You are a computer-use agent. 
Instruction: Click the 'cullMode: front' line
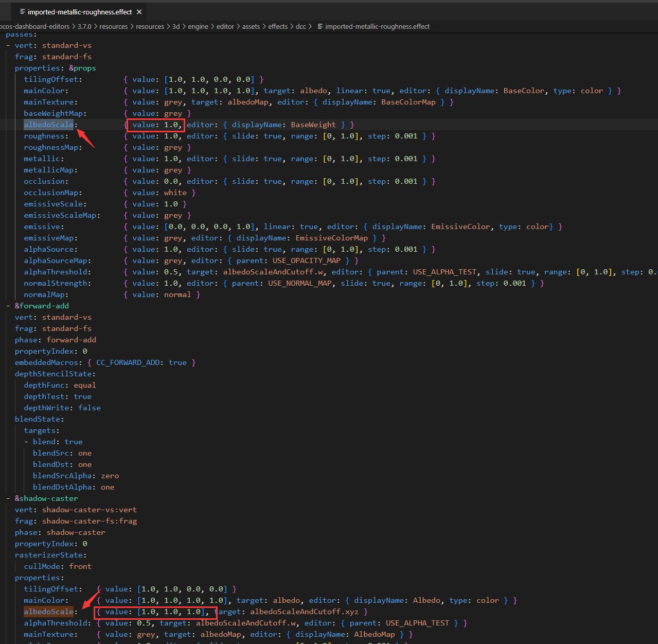[x=58, y=566]
